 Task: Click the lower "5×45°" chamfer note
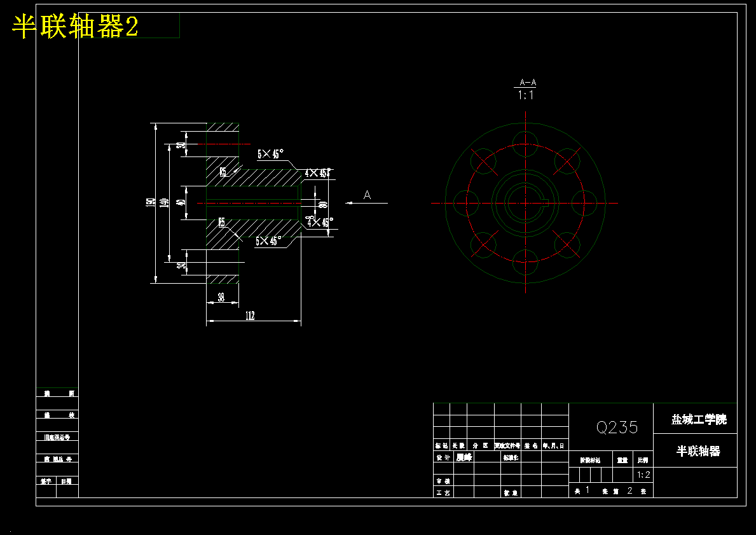(269, 240)
